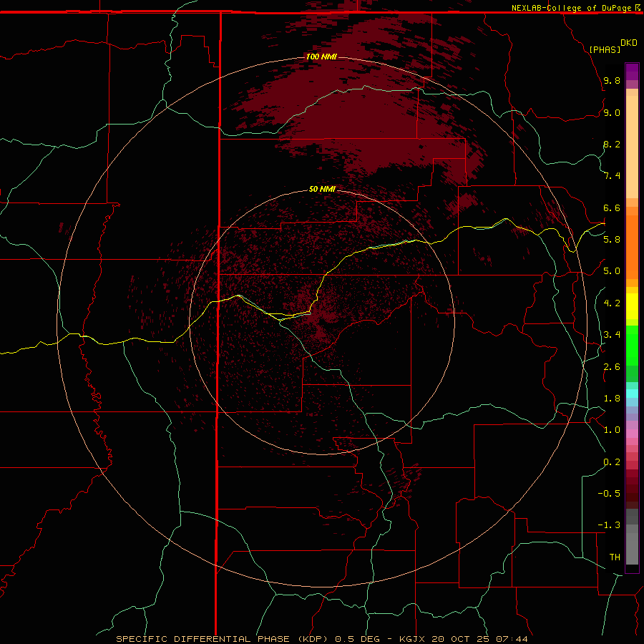Select the -0.5 scale value
The width and height of the screenshot is (644, 644).
pyautogui.click(x=609, y=493)
